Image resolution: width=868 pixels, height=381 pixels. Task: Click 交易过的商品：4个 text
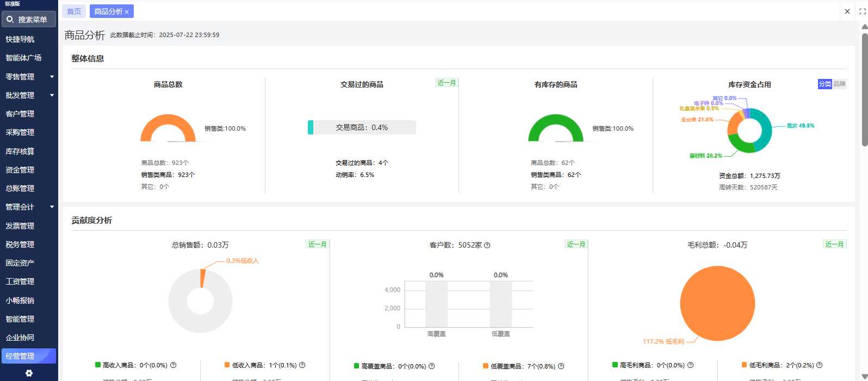tap(362, 163)
